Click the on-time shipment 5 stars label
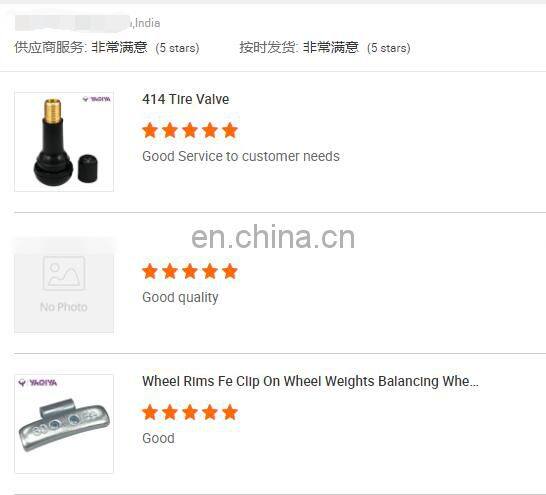Viewport: 546px width, 495px height. click(x=389, y=48)
